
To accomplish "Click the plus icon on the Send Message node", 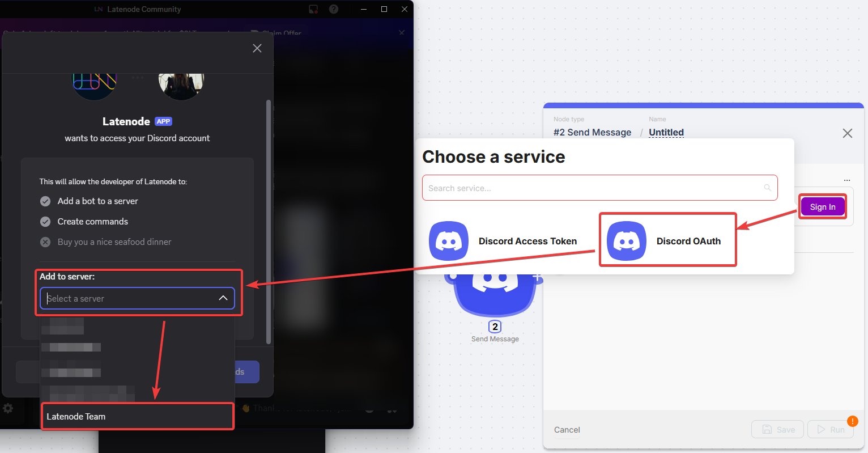I will (536, 276).
